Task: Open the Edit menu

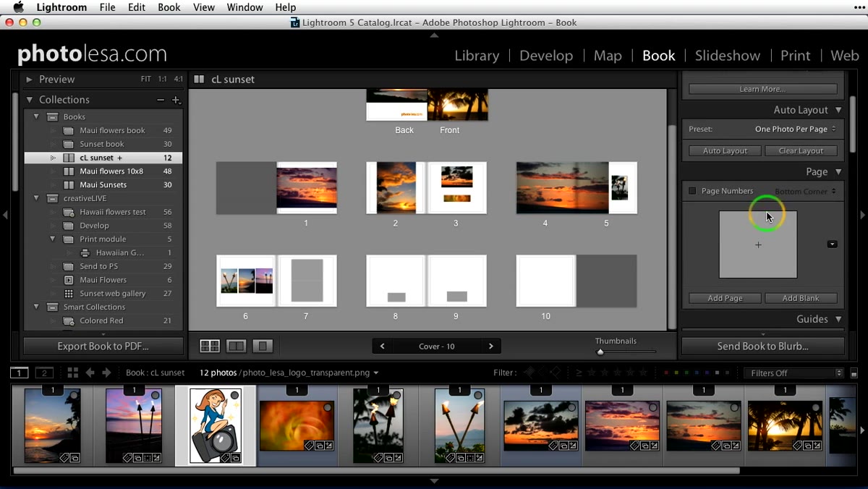Action: [x=136, y=7]
